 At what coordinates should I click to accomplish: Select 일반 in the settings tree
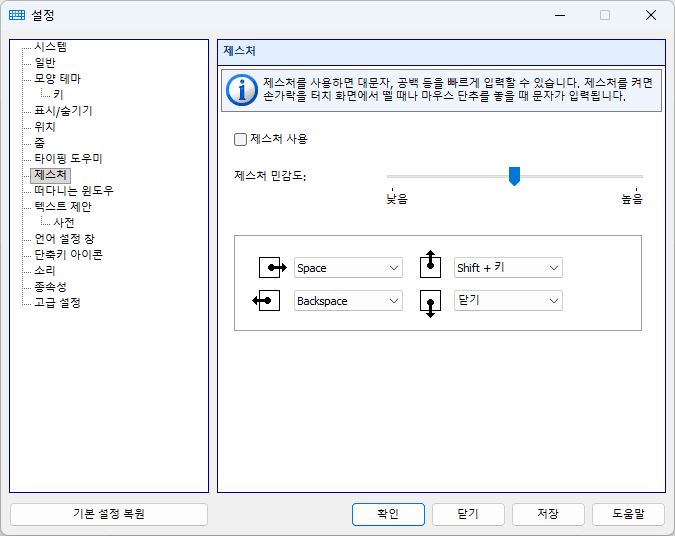[x=45, y=63]
